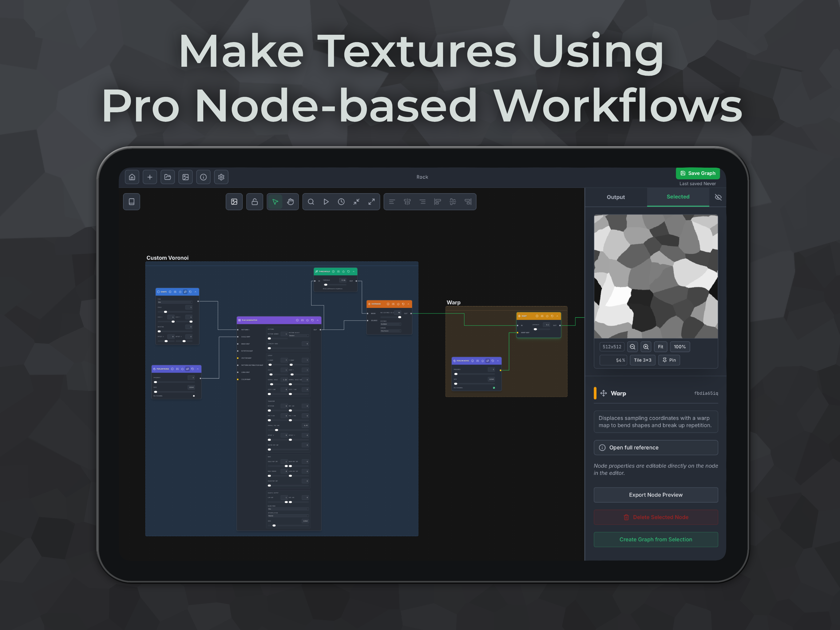840x630 pixels.
Task: Toggle Multichannel checkbox in Warp's Perlin Noise
Action: (494, 388)
